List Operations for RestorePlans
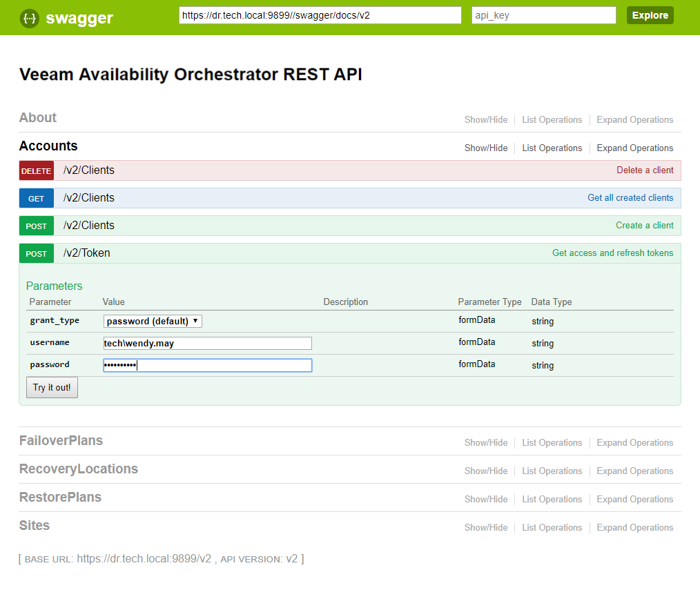Viewport: 700px width, 590px height. [552, 499]
